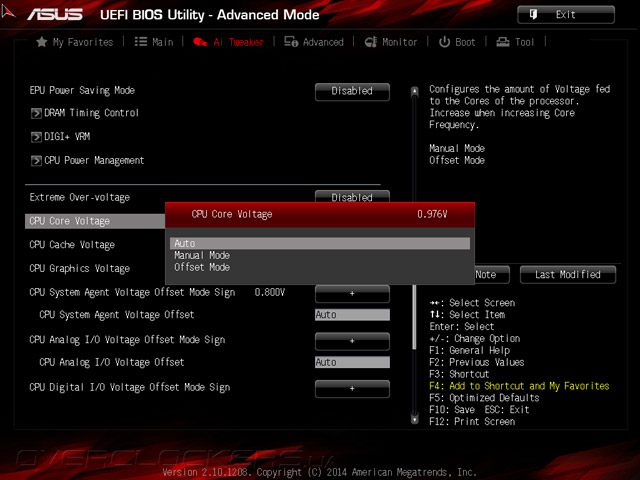Click the 0.976V value in popup header
This screenshot has width=640, height=480.
(432, 214)
